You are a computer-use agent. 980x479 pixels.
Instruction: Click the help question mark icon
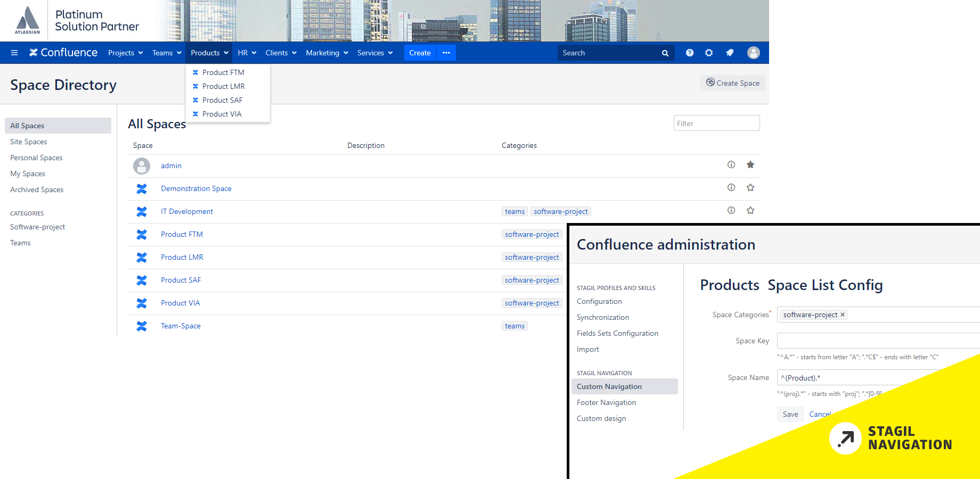pyautogui.click(x=690, y=53)
